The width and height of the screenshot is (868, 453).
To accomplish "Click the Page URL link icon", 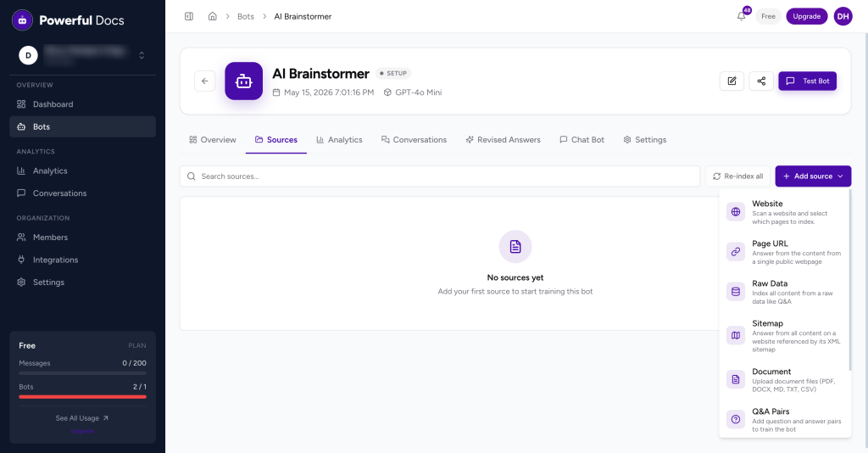I will click(x=736, y=251).
